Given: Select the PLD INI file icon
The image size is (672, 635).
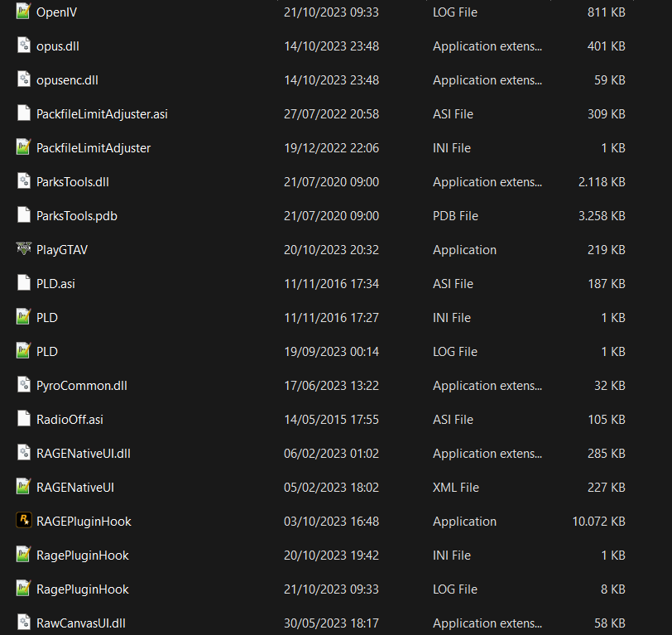Looking at the screenshot, I should coord(23,317).
